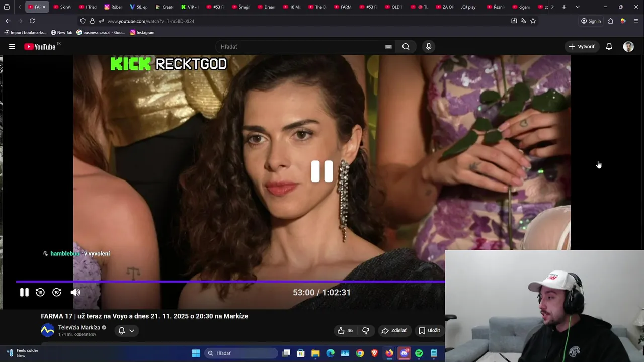Open the Firefox View button
The image size is (644, 362).
click(x=7, y=7)
